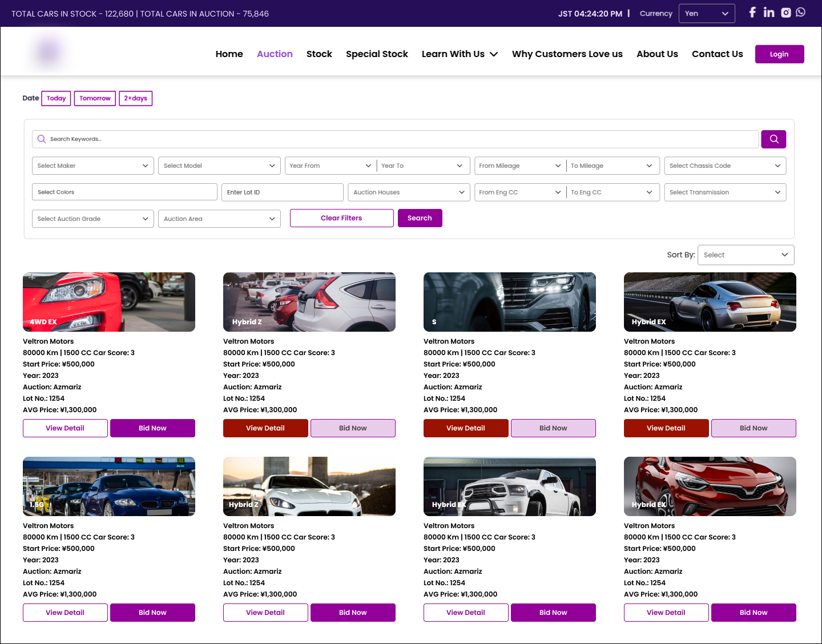Open the From Eng CC dropdown

pos(520,192)
